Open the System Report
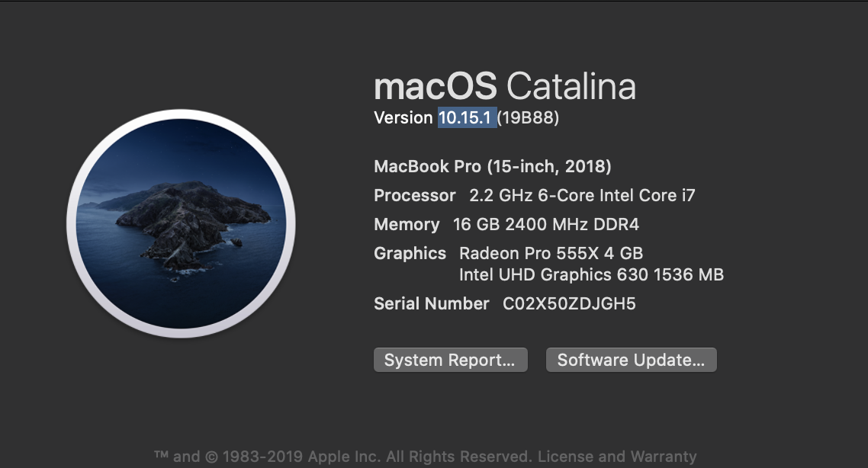The height and width of the screenshot is (468, 868). pyautogui.click(x=451, y=360)
